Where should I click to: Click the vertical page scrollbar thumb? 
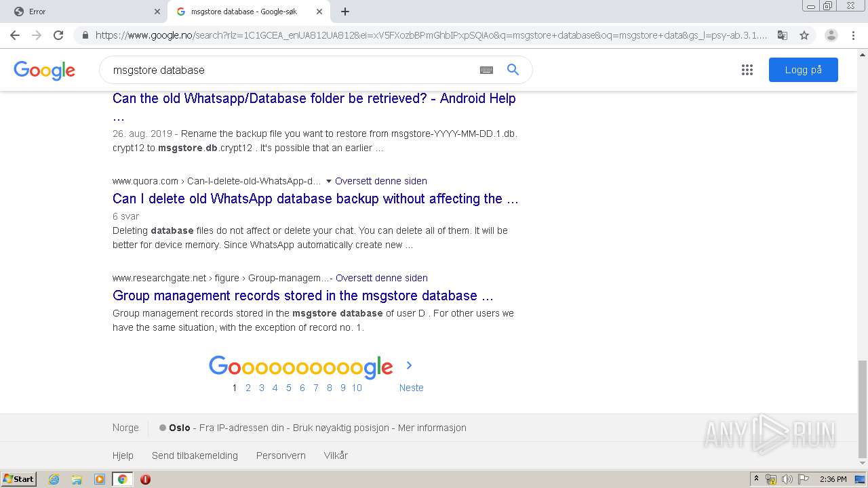point(863,409)
